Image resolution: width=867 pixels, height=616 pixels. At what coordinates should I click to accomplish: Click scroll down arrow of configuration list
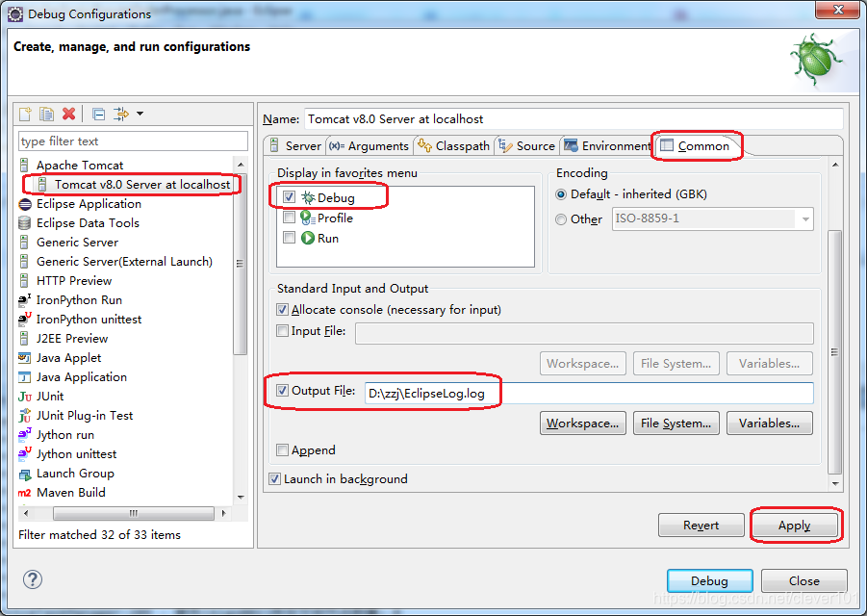241,497
